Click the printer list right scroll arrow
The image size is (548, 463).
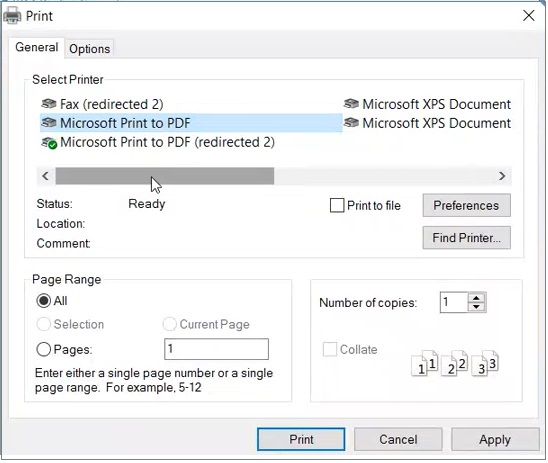(502, 176)
